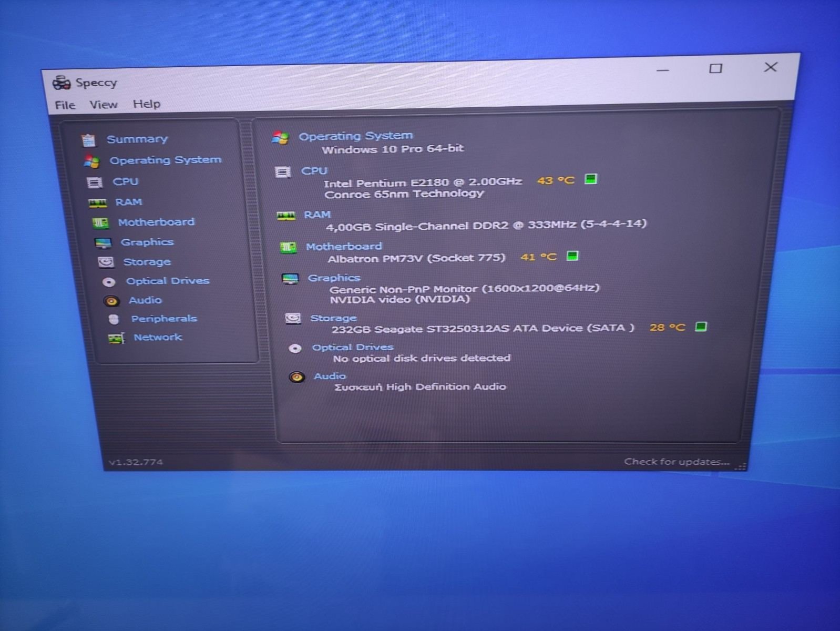This screenshot has height=631, width=840.
Task: Click the CPU icon in main panel
Action: (x=283, y=172)
